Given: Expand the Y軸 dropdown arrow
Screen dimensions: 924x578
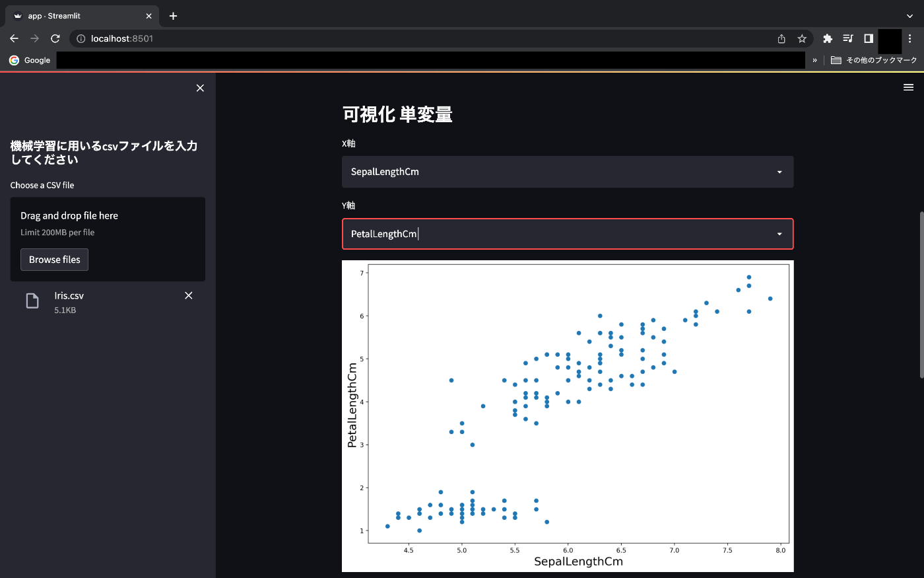Looking at the screenshot, I should (779, 235).
